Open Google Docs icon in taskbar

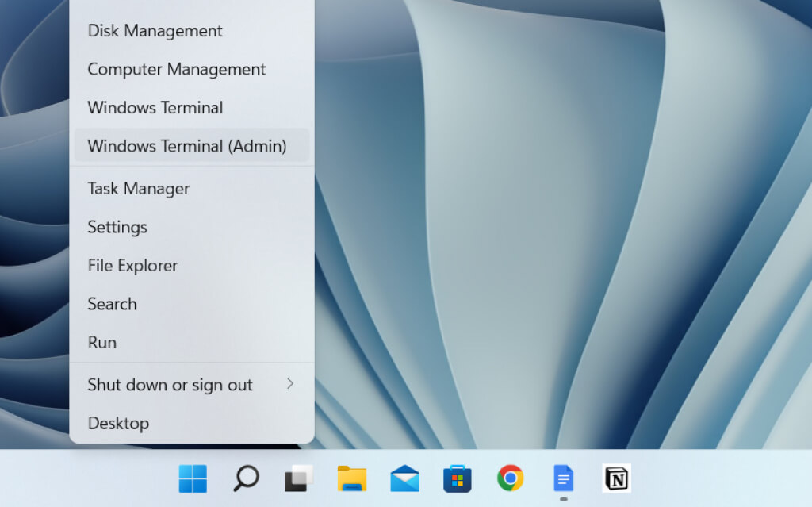(564, 478)
